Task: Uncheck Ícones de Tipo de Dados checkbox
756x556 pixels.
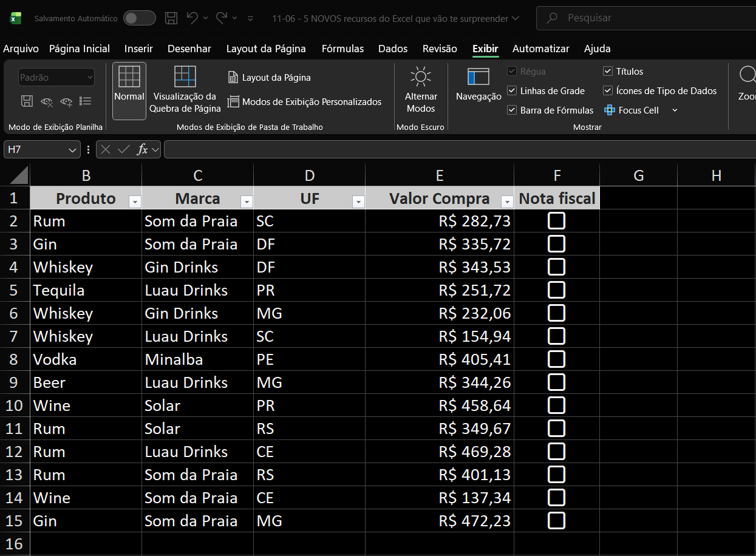Action: (607, 91)
